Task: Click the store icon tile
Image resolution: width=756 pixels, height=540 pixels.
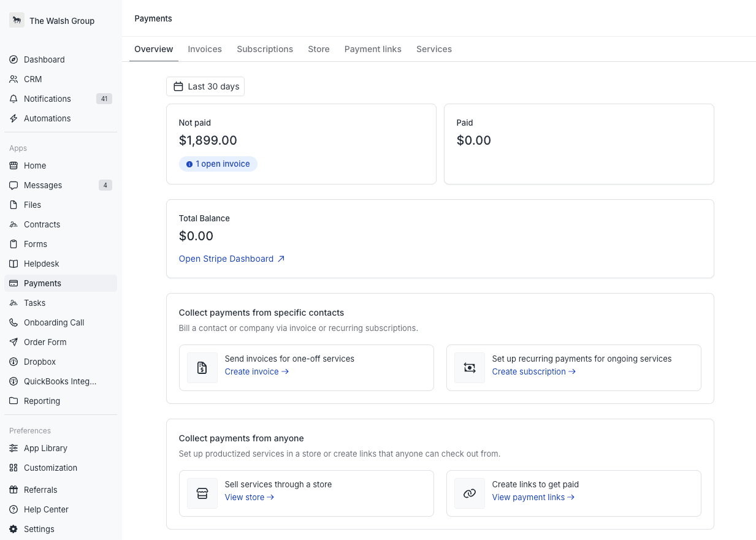Action: click(202, 493)
